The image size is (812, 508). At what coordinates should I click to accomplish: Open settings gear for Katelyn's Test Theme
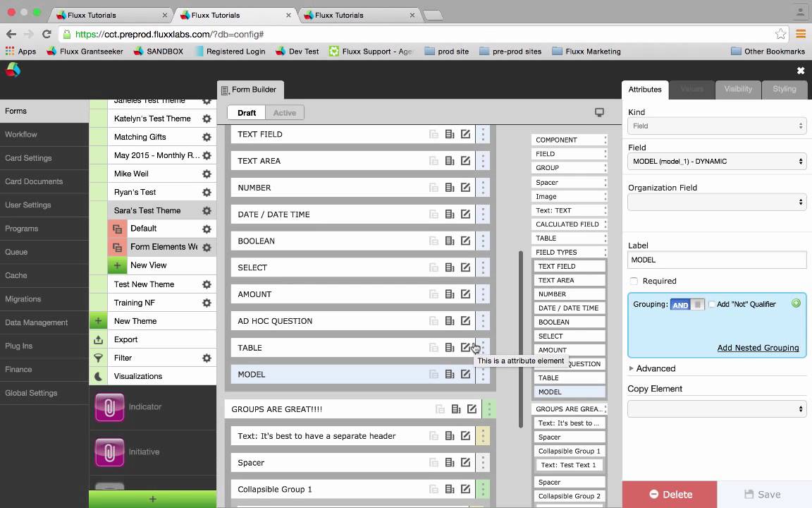tap(207, 119)
